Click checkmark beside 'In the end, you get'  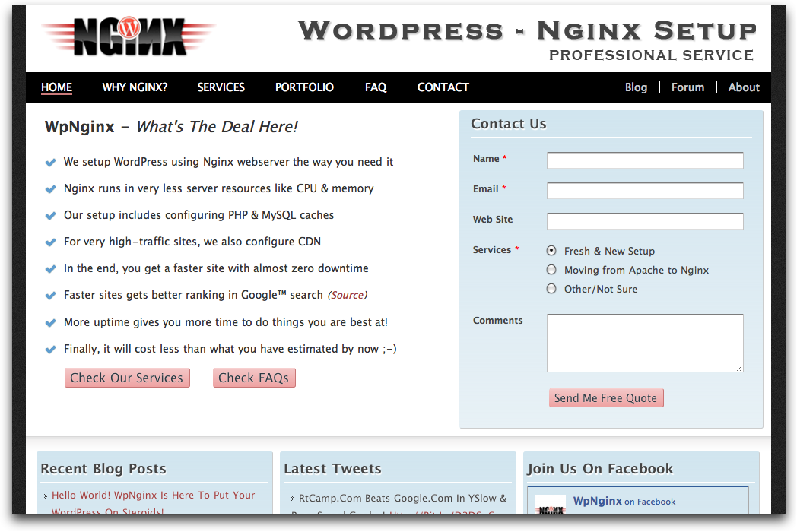[50, 269]
